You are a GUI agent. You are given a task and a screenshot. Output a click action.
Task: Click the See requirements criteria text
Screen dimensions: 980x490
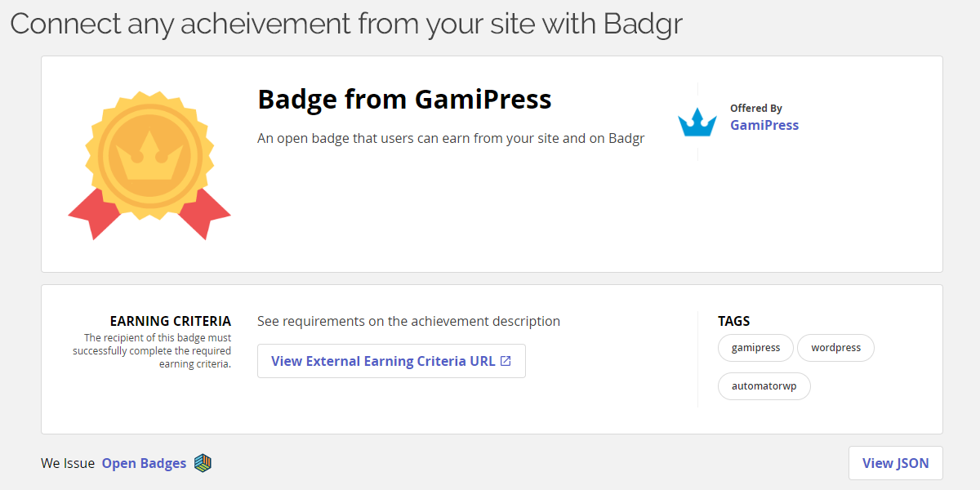tap(408, 322)
